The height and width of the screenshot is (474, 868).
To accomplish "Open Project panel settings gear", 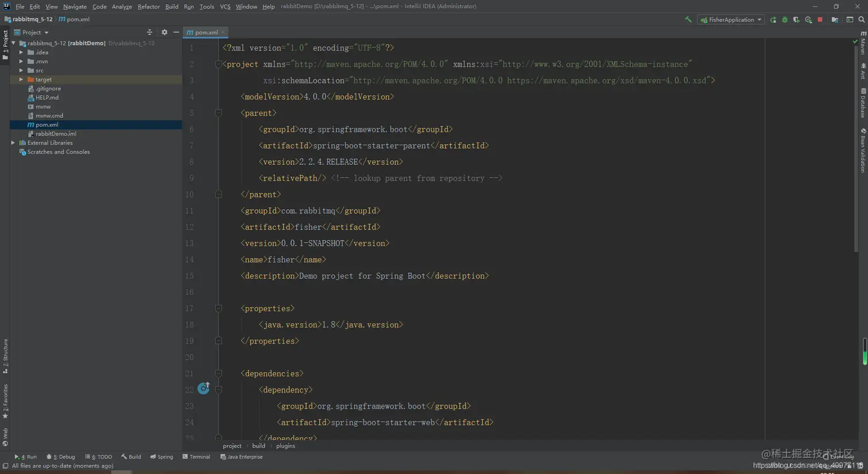I will click(x=164, y=32).
